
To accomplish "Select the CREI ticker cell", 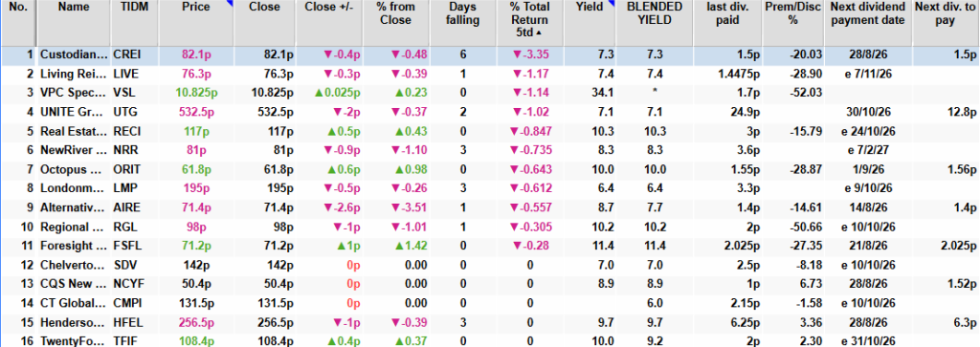I will click(x=127, y=54).
